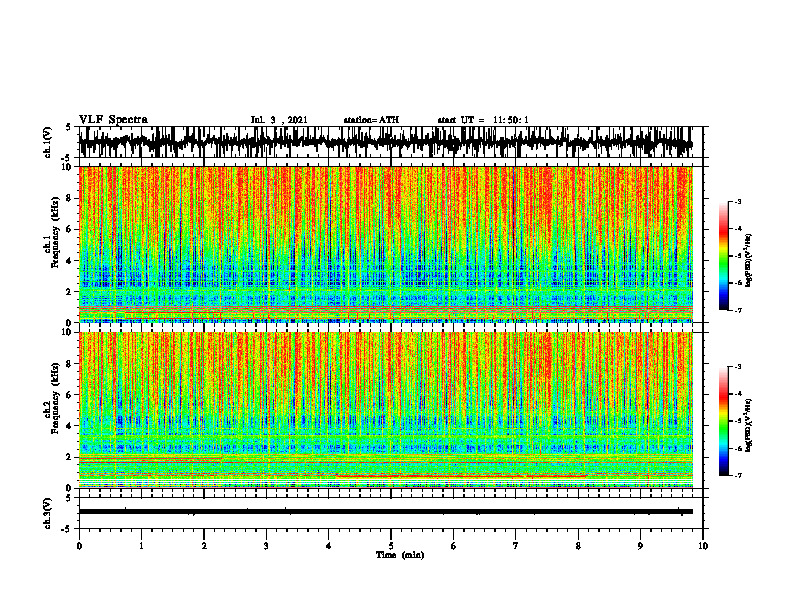792x612 pixels.
Task: Click the time axis tick label "1"
Action: tap(141, 546)
